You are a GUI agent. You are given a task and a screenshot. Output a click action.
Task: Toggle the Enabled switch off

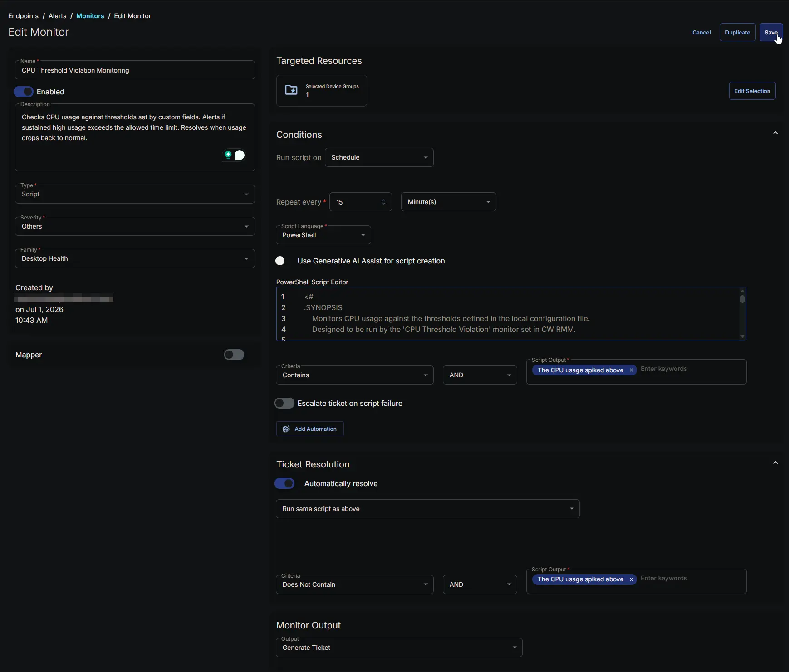[x=24, y=92]
